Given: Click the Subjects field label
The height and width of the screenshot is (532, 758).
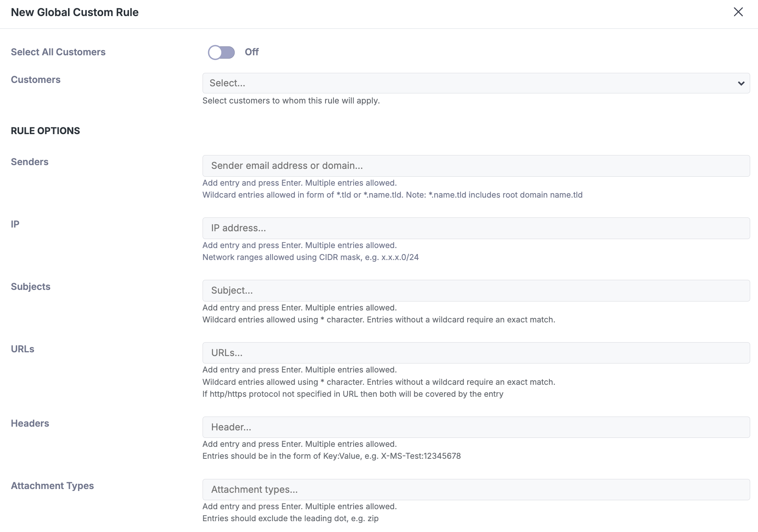Looking at the screenshot, I should pos(30,287).
